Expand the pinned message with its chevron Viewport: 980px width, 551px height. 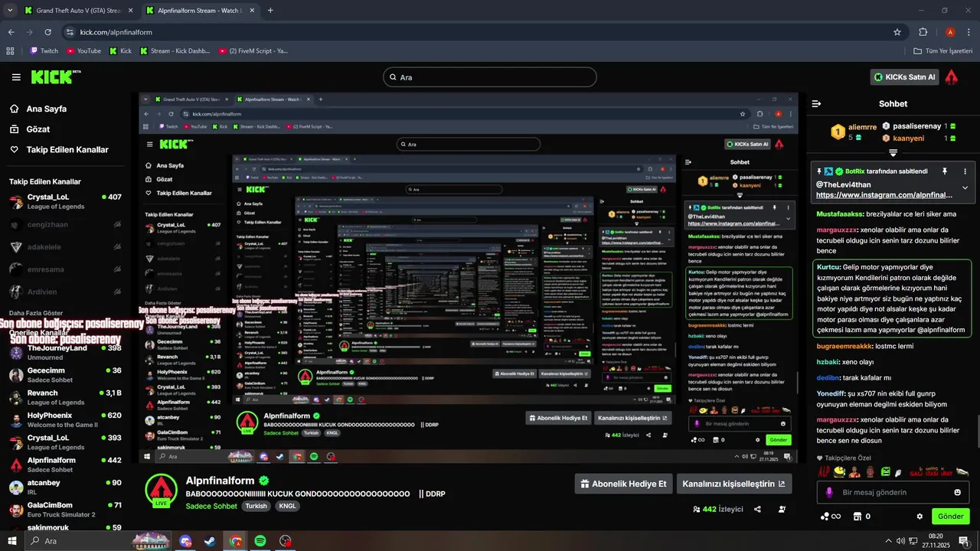click(x=965, y=188)
